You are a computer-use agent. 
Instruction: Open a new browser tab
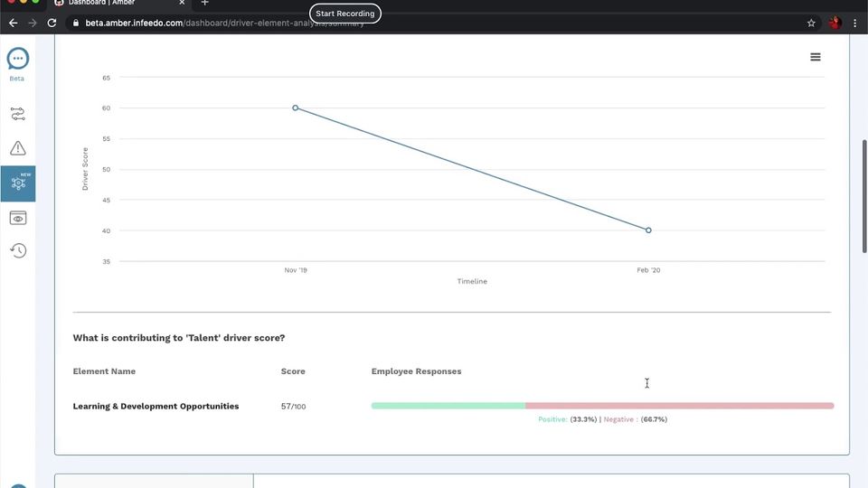tap(205, 3)
